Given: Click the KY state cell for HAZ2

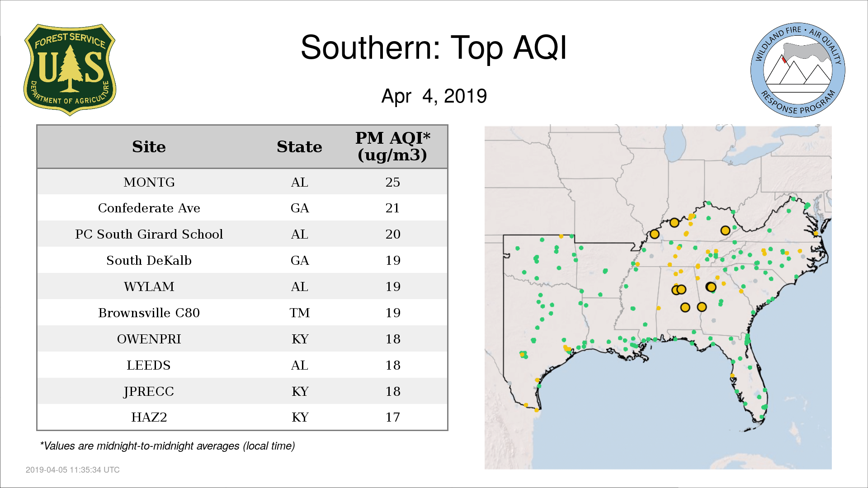Looking at the screenshot, I should pos(300,417).
